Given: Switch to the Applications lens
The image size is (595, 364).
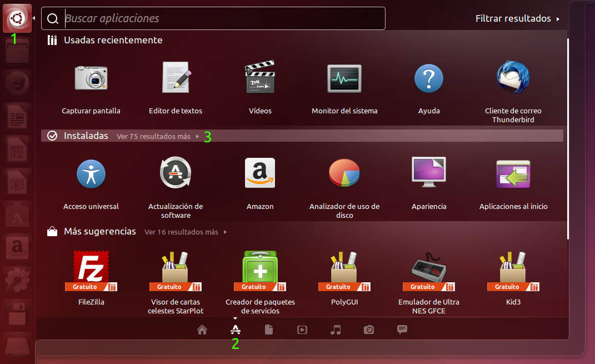Looking at the screenshot, I should click(235, 330).
